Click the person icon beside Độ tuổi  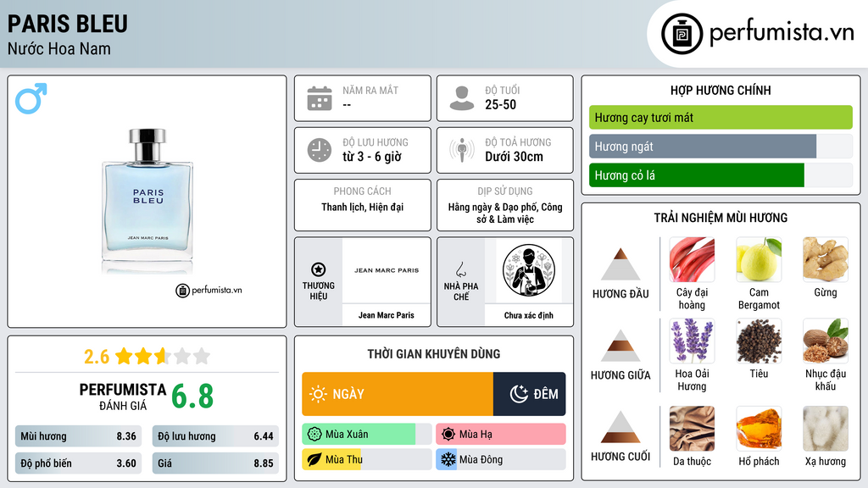[462, 98]
